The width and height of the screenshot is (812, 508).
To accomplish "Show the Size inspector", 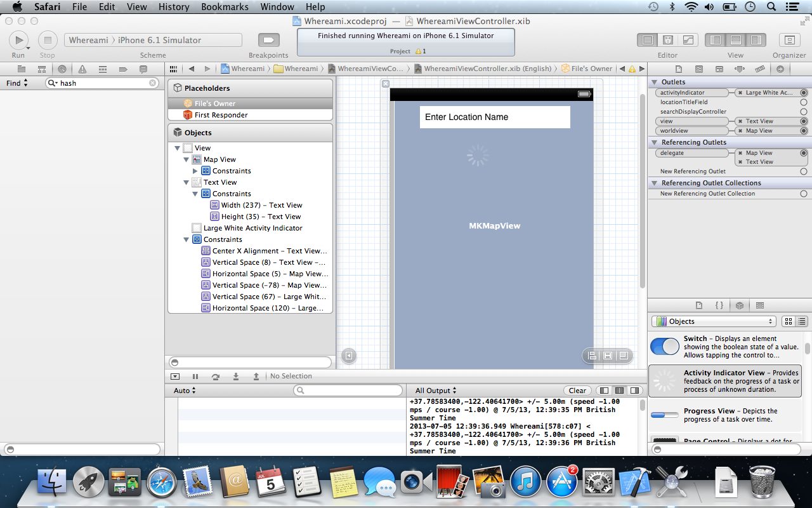I will pyautogui.click(x=760, y=69).
